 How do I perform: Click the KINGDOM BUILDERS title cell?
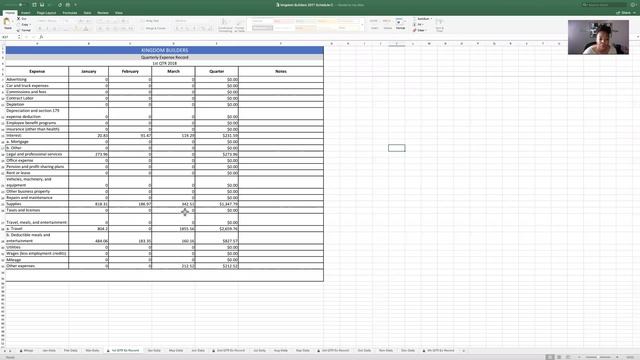(164, 50)
